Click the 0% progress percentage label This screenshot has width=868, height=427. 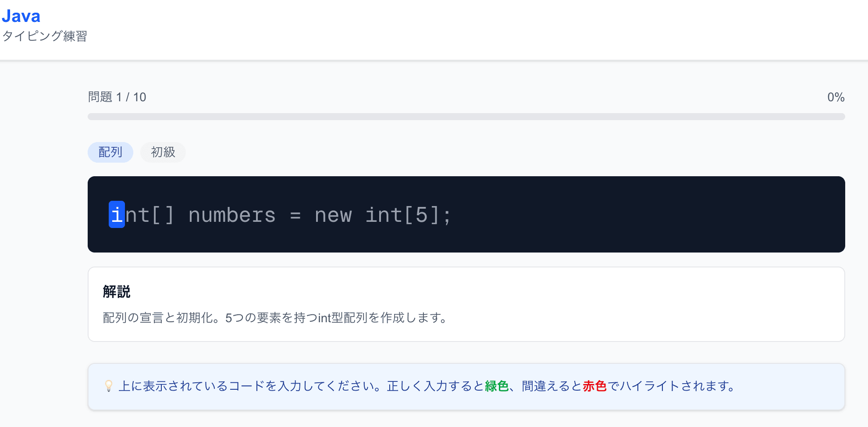click(x=836, y=97)
